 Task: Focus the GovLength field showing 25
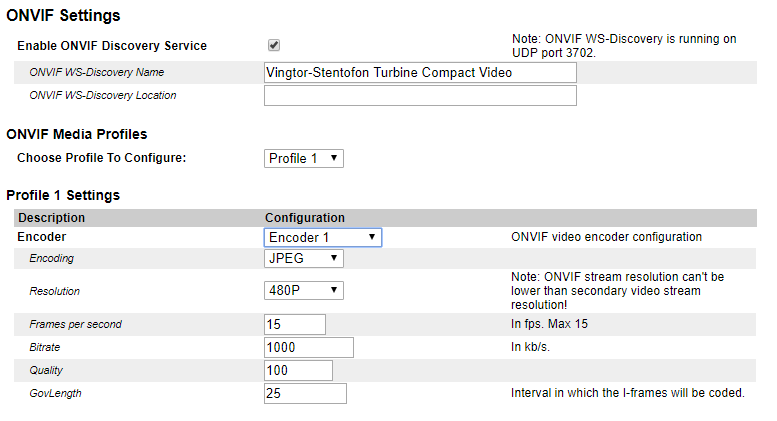tap(305, 393)
